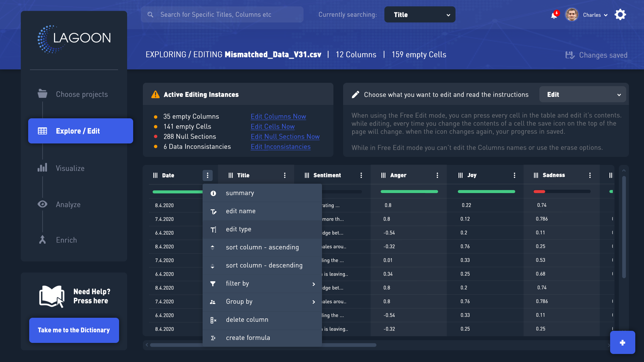
Task: Click the Edit Null Sections Now link
Action: point(285,136)
